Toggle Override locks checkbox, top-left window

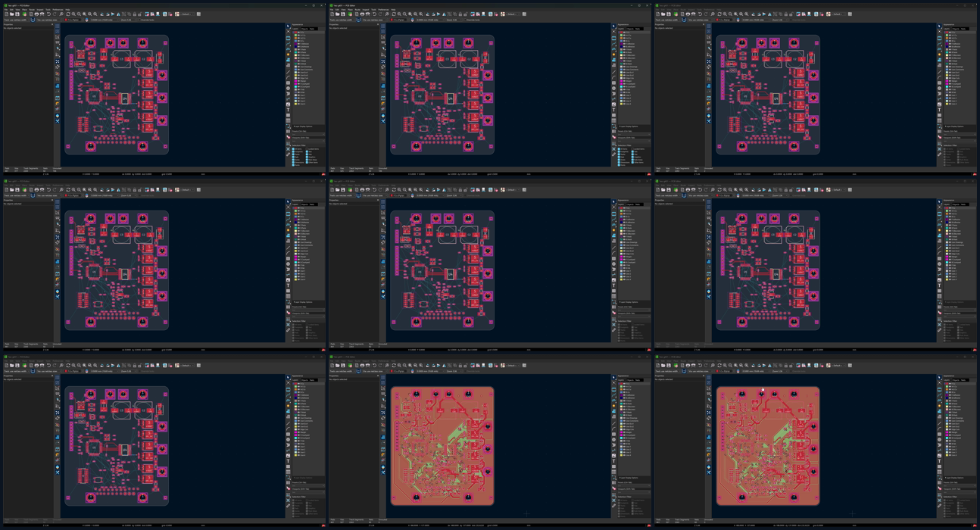click(139, 20)
